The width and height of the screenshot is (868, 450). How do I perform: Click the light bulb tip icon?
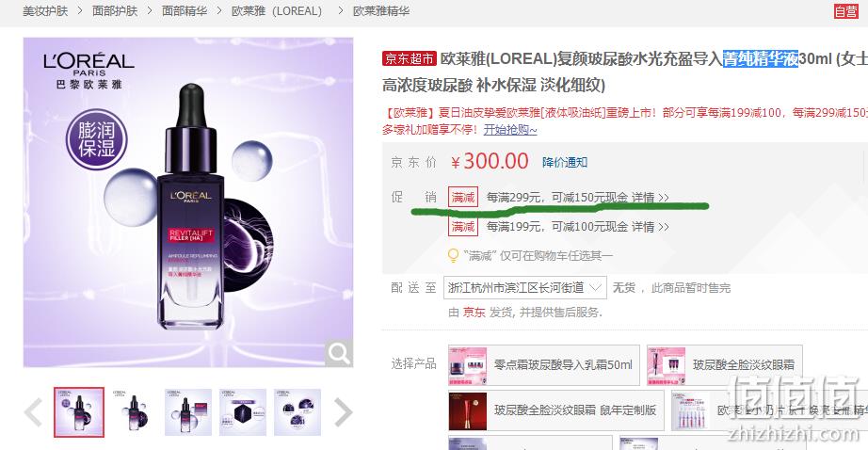point(454,255)
